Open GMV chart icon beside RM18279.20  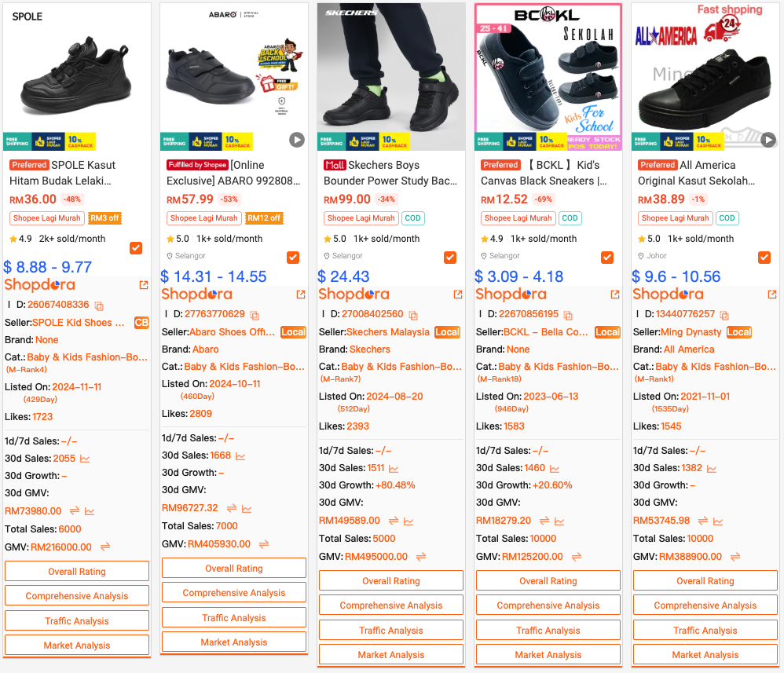click(x=559, y=521)
